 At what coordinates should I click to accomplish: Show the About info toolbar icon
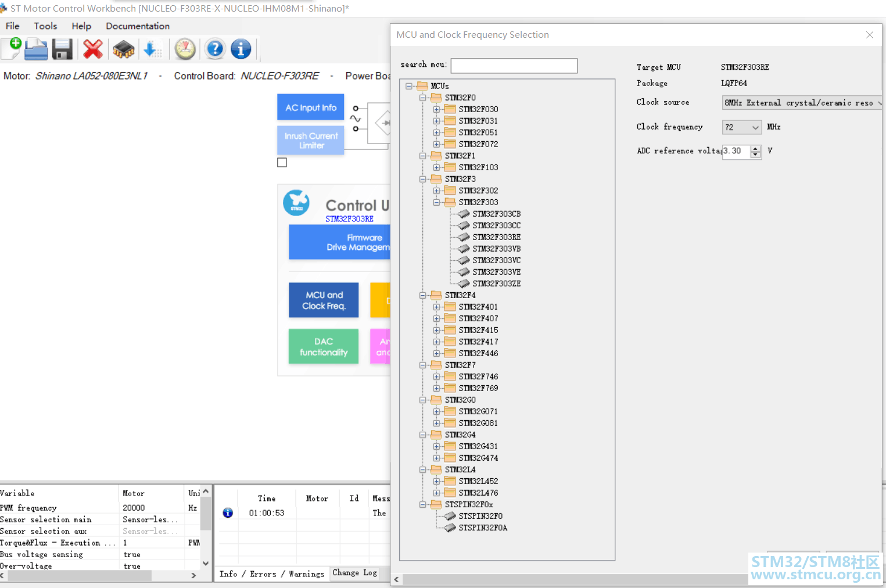tap(241, 49)
